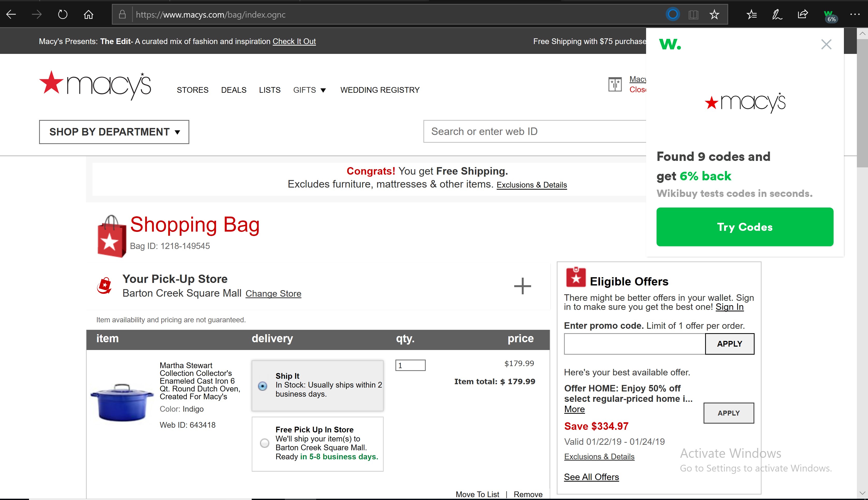Click the pick-up store bag icon
Screen dimensions: 868x500
pos(105,286)
